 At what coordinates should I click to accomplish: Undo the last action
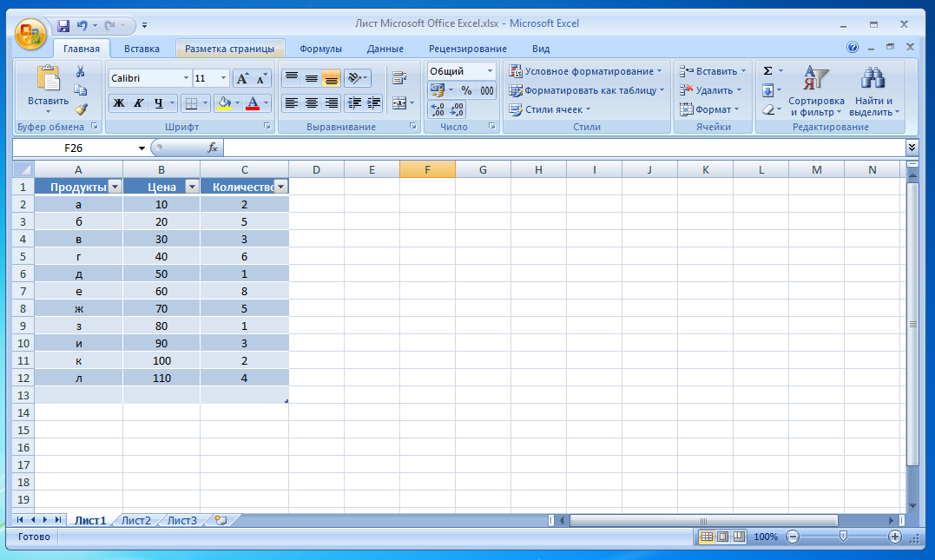point(82,26)
